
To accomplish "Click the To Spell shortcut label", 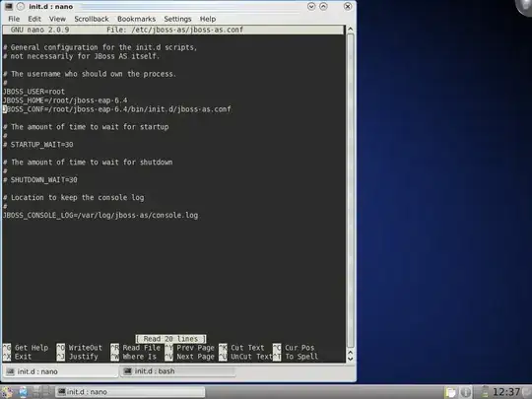I will click(301, 357).
